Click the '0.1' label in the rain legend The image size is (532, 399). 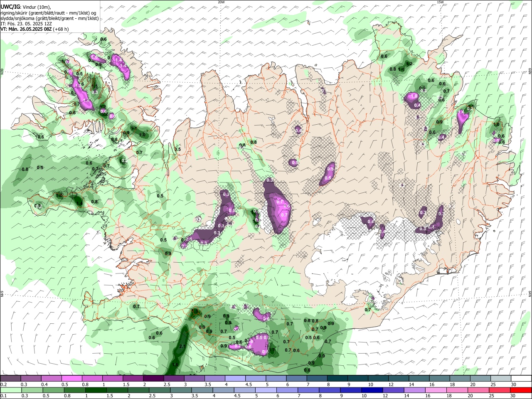(3, 396)
